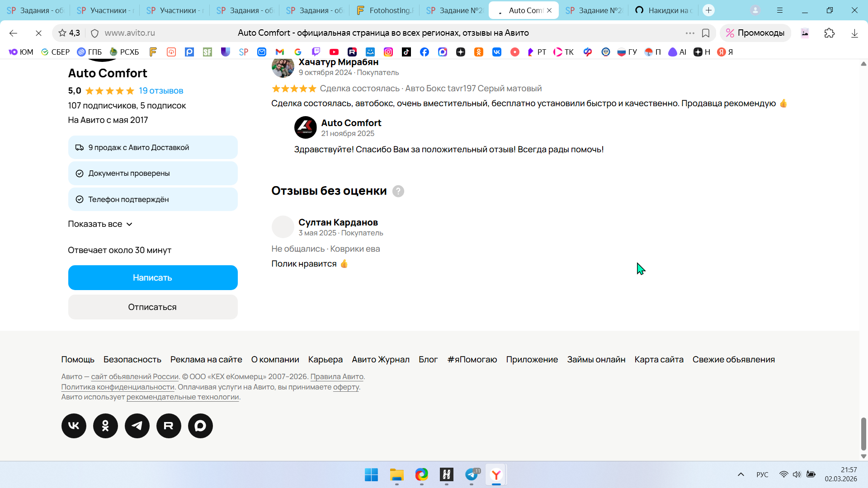Image resolution: width=868 pixels, height=488 pixels.
Task: Click the Промокоды toolbar button
Action: point(755,33)
